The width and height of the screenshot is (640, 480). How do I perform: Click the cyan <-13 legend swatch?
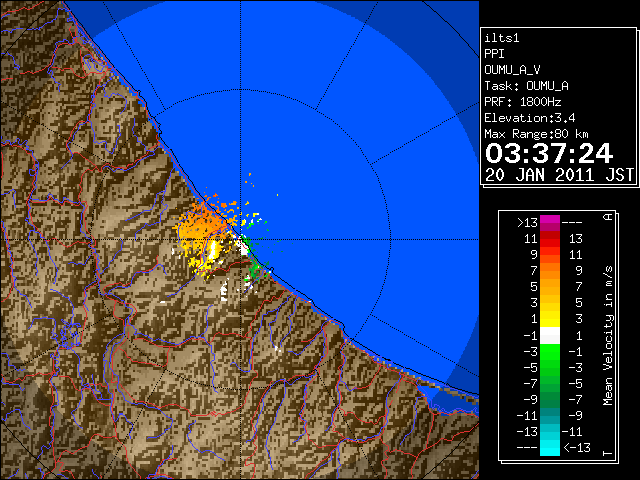click(x=550, y=447)
